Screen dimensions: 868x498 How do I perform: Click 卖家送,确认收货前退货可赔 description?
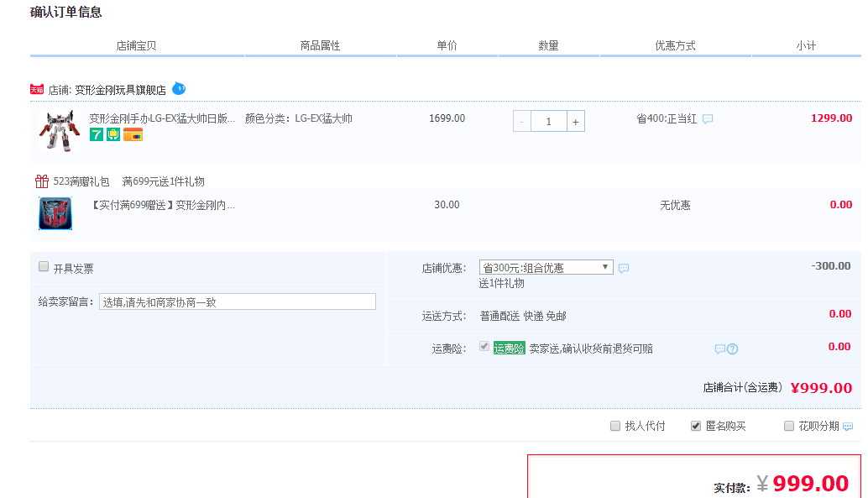coord(591,349)
